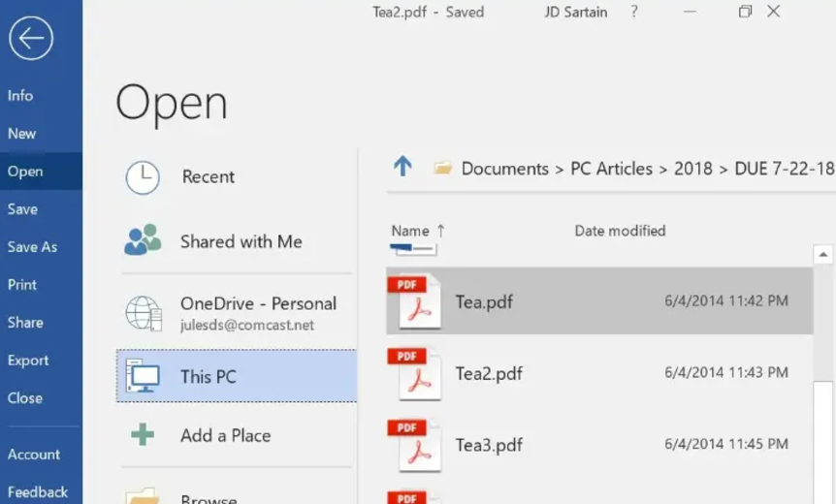This screenshot has width=836, height=504.
Task: Click the Shared with Me people icon
Action: (143, 239)
